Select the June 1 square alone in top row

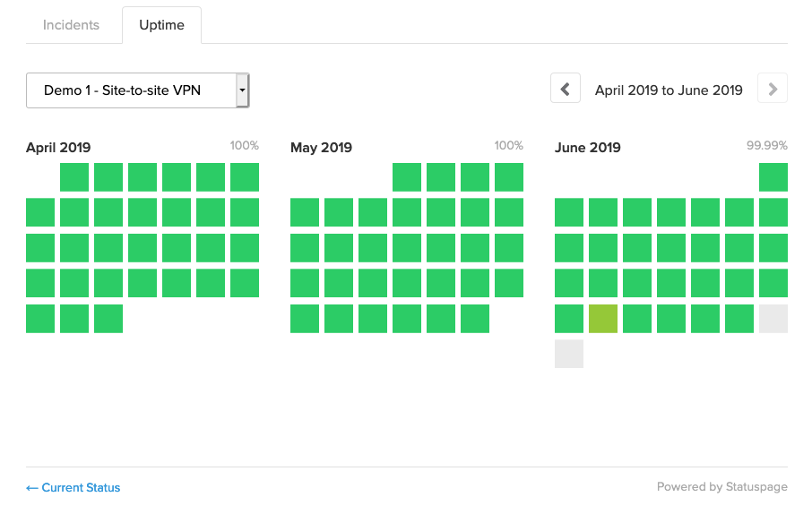773,177
